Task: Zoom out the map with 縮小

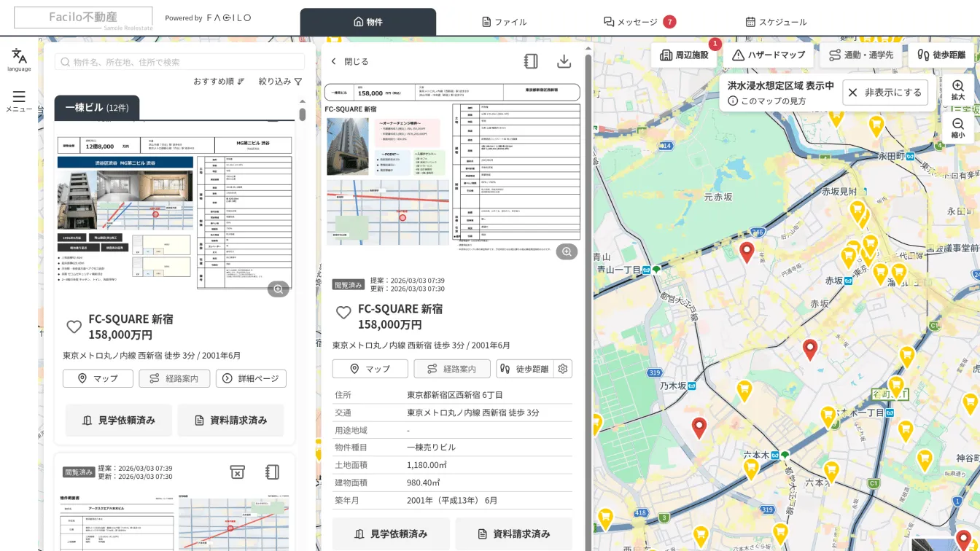Action: (x=957, y=128)
